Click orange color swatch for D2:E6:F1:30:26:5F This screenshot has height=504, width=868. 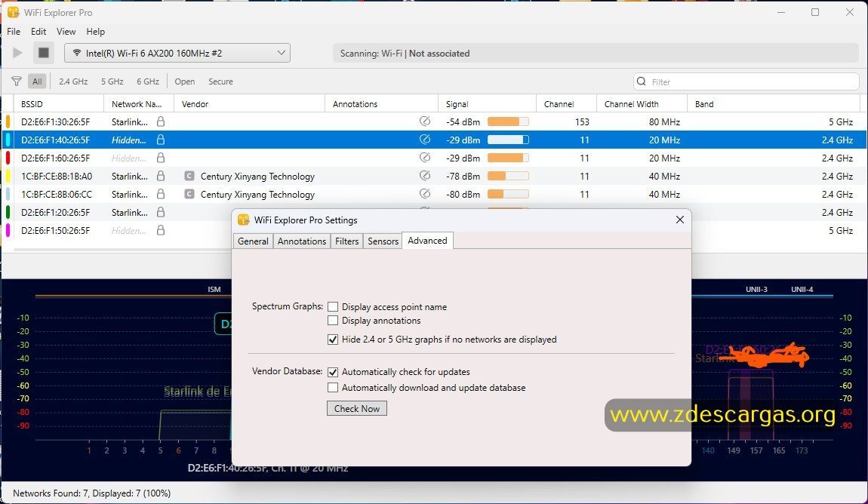coord(8,121)
